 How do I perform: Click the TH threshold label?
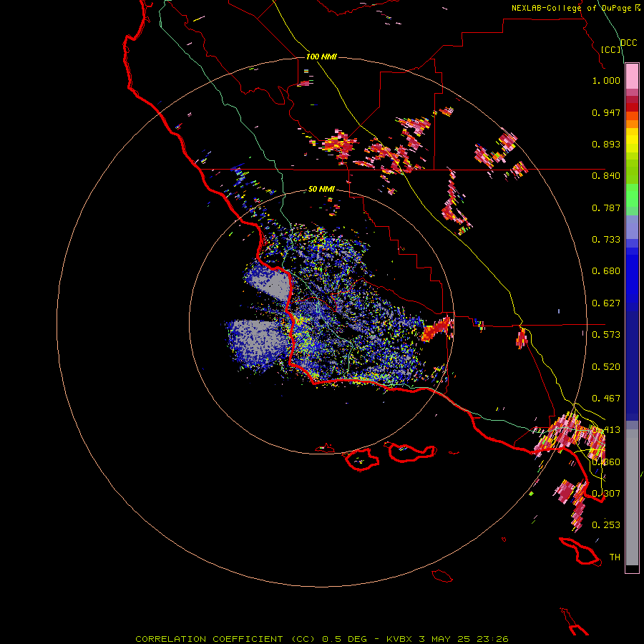[615, 557]
